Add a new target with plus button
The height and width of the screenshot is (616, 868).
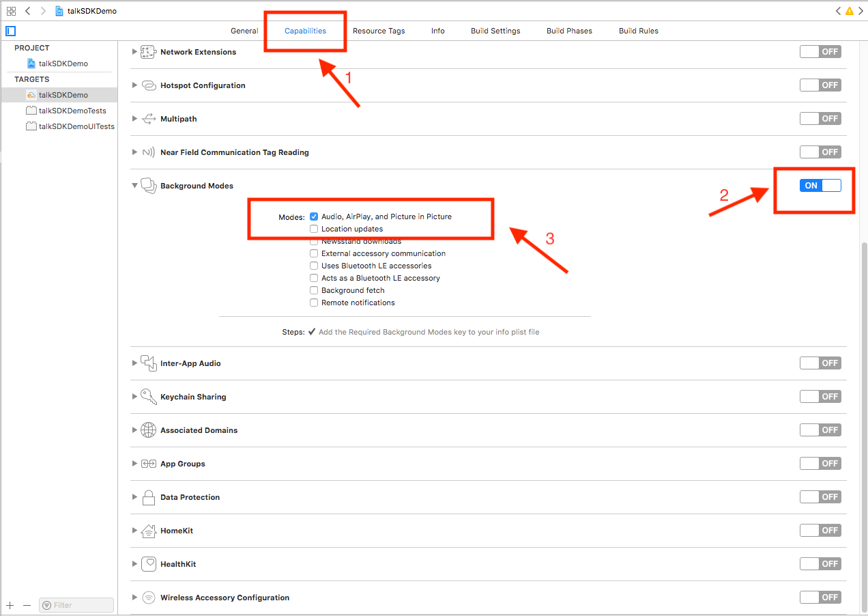tap(10, 605)
